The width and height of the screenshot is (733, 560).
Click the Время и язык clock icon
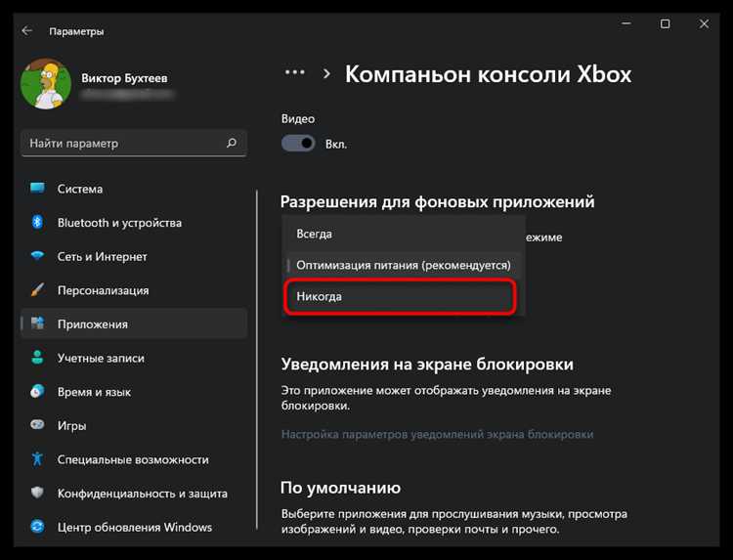click(37, 391)
